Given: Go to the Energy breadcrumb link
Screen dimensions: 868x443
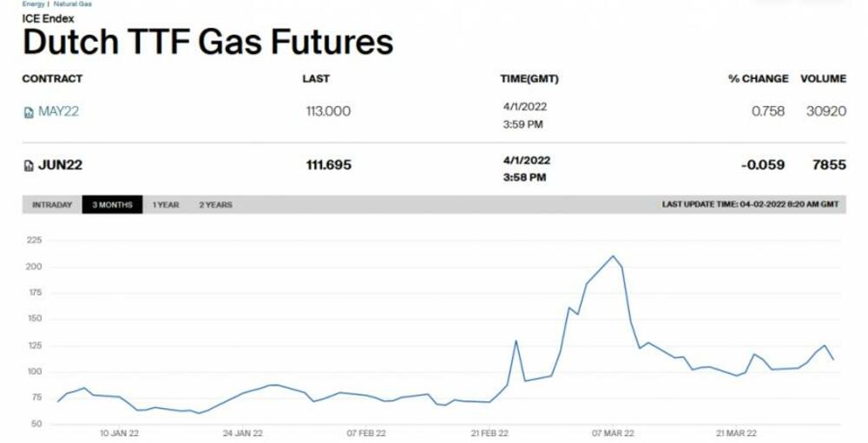Looking at the screenshot, I should pos(33,4).
